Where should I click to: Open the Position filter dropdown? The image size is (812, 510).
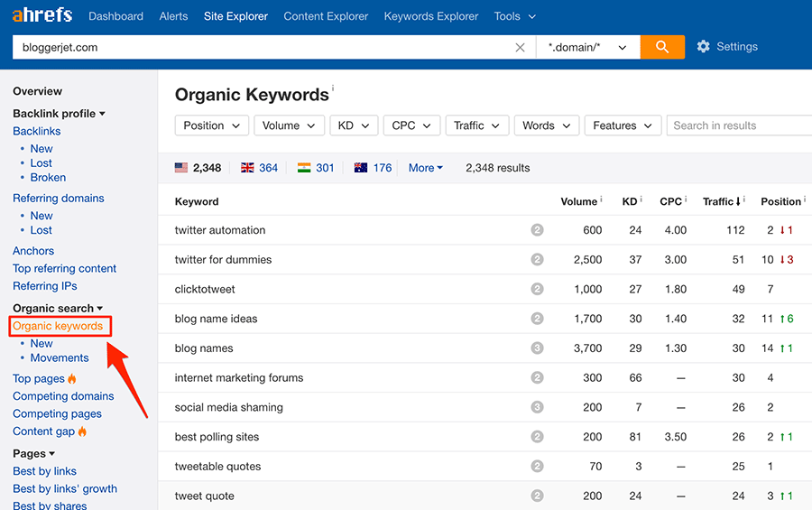(211, 125)
